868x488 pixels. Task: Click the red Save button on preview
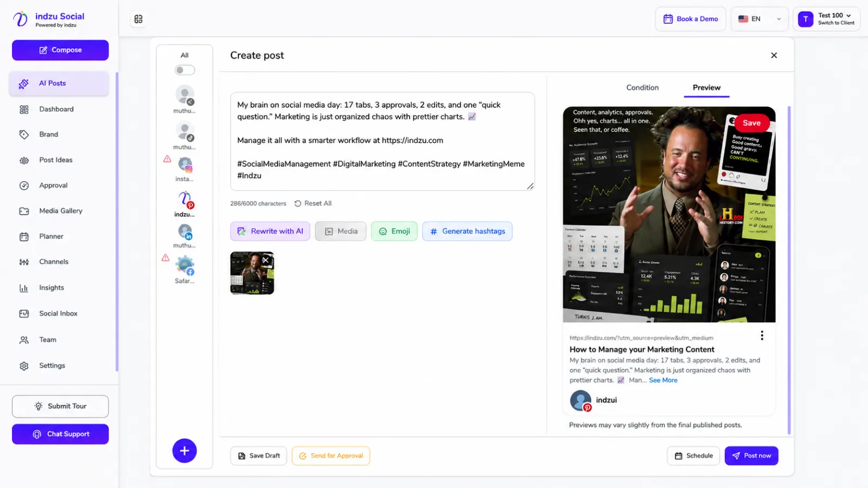coord(751,123)
